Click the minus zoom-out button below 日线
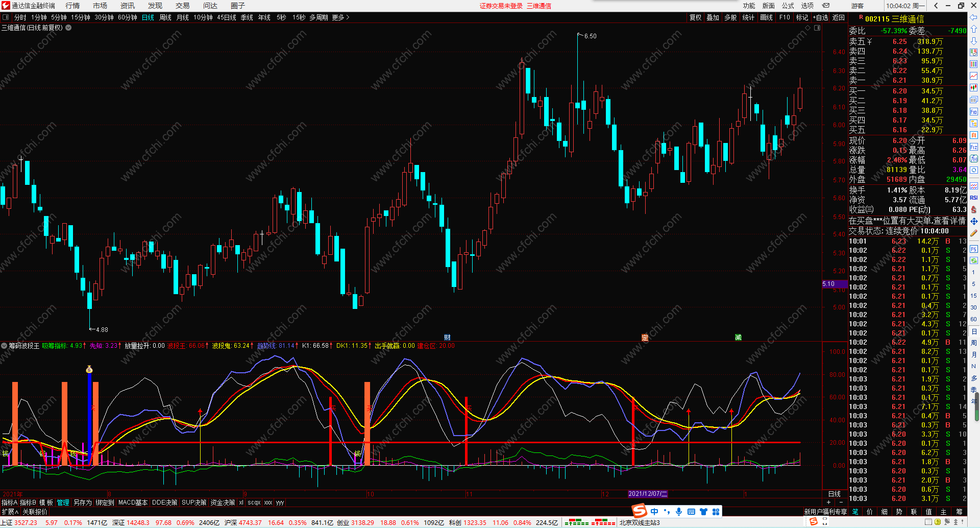The image size is (980, 528). (841, 502)
